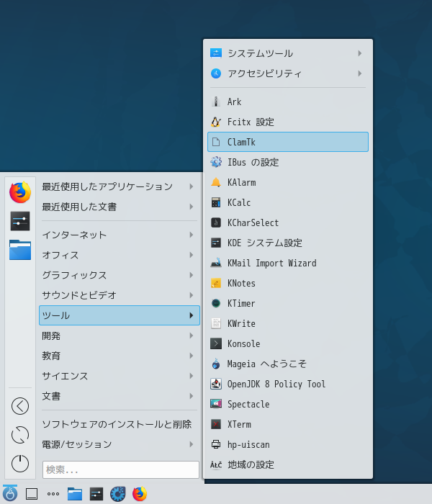Viewport: 432px width, 504px height.
Task: Click the XTerm icon
Action: pyautogui.click(x=216, y=424)
